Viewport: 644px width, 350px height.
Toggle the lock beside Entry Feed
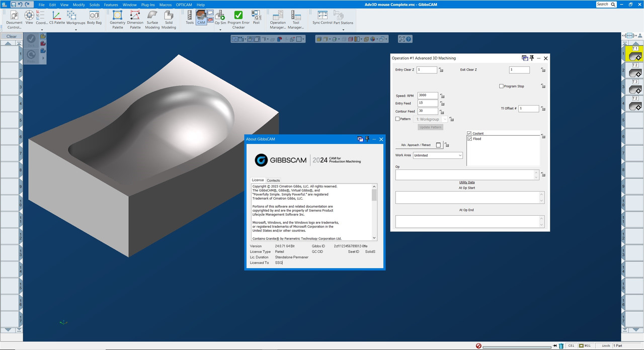point(442,104)
